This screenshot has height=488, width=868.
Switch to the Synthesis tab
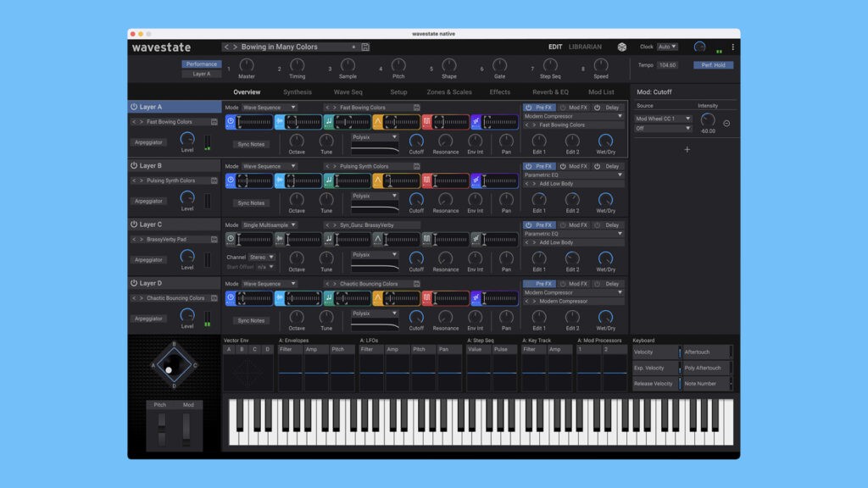298,92
